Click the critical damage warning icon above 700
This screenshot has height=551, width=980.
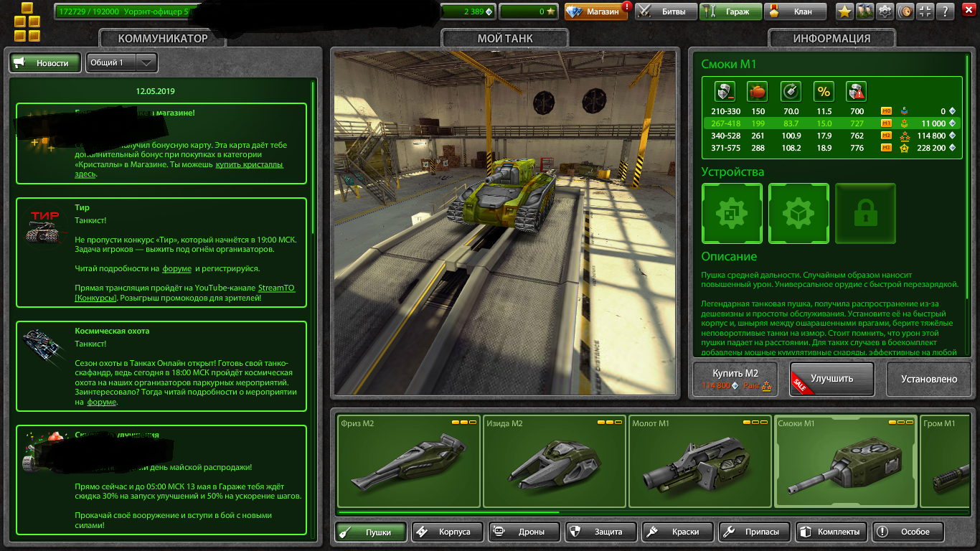click(x=856, y=92)
